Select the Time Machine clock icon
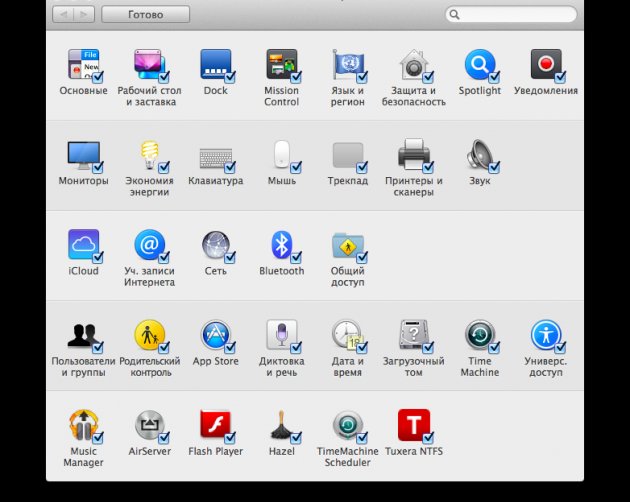The height and width of the screenshot is (502, 630). pos(480,334)
